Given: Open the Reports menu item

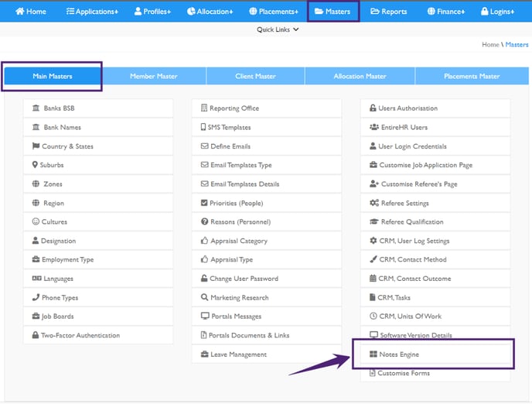Looking at the screenshot, I should point(389,12).
